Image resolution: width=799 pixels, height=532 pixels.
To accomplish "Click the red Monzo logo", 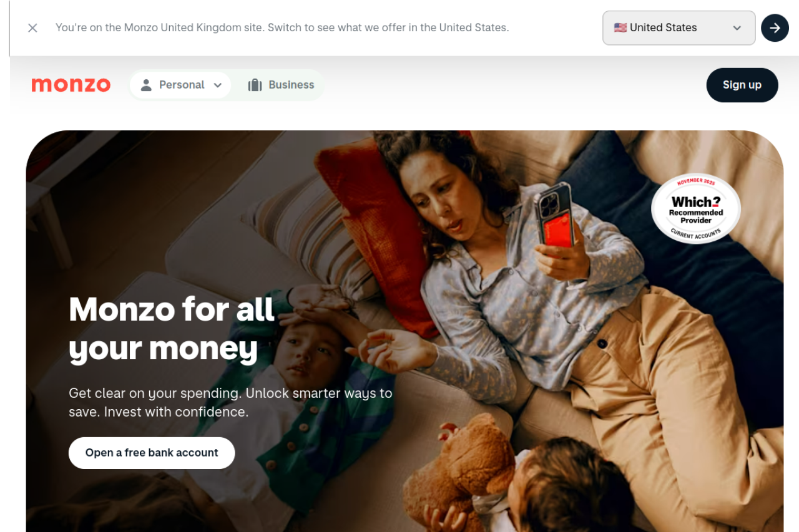I will (x=71, y=85).
